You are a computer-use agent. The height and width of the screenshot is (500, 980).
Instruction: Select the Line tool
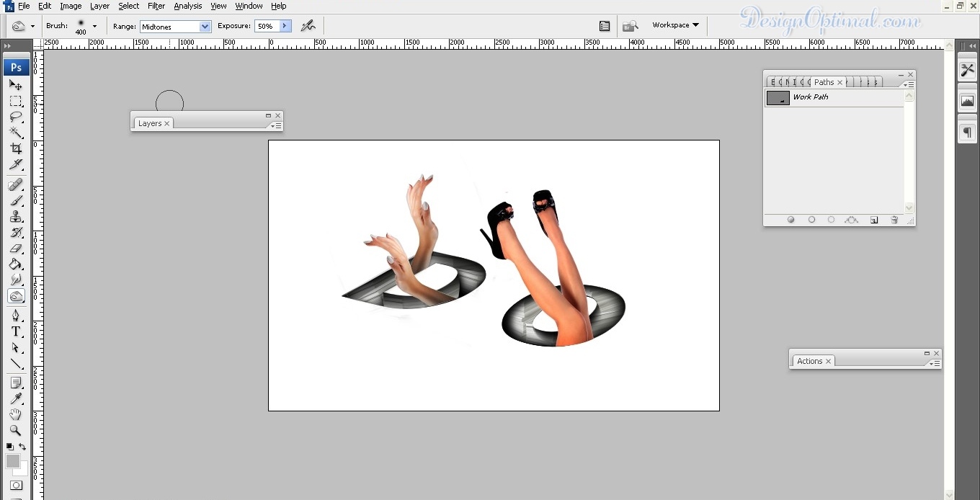click(16, 363)
